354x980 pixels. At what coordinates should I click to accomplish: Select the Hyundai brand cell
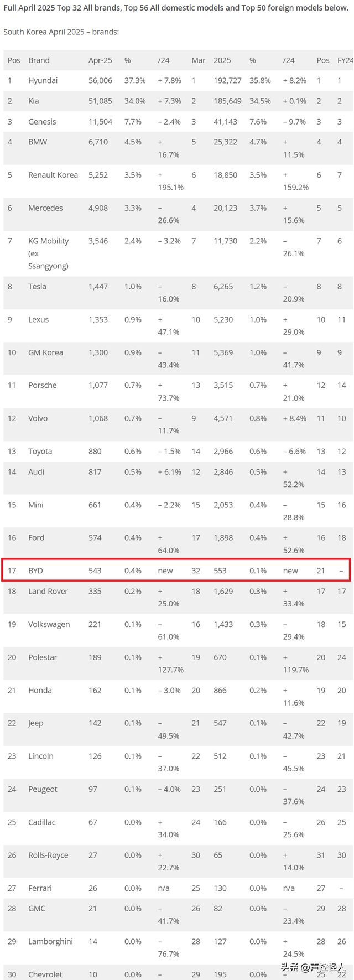tap(43, 81)
